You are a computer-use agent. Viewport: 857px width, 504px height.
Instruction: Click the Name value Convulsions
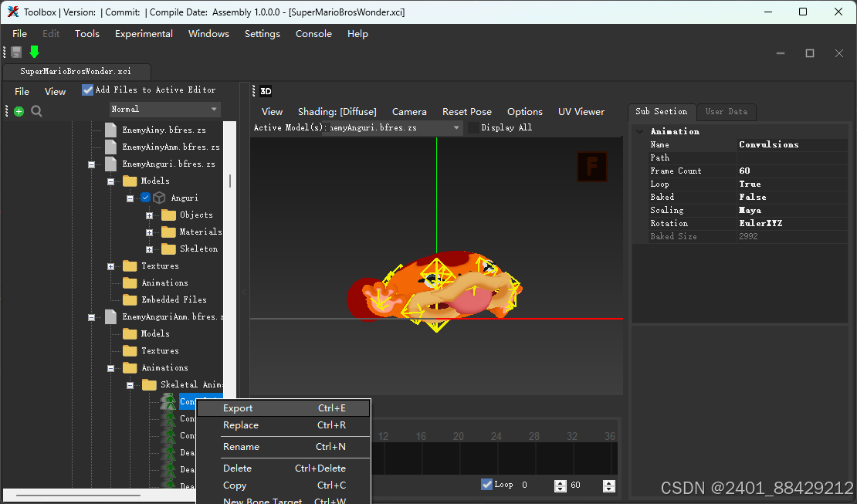(768, 145)
